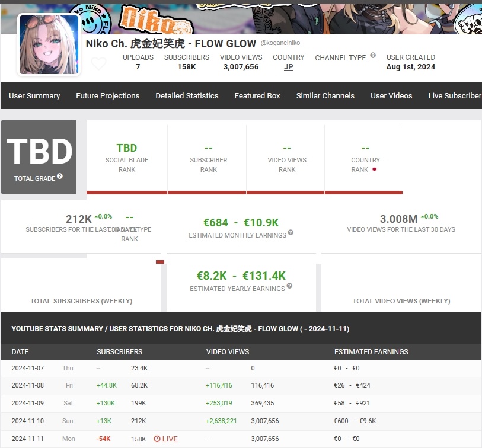Image resolution: width=482 pixels, height=448 pixels.
Task: Click the +116,416 video views gain
Action: click(x=219, y=385)
